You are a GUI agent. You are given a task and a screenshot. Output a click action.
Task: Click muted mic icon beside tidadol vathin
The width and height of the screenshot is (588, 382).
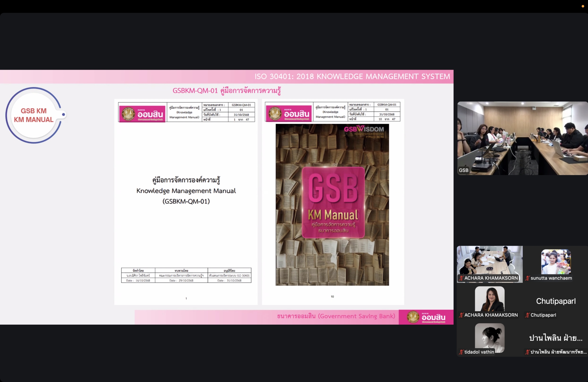461,352
